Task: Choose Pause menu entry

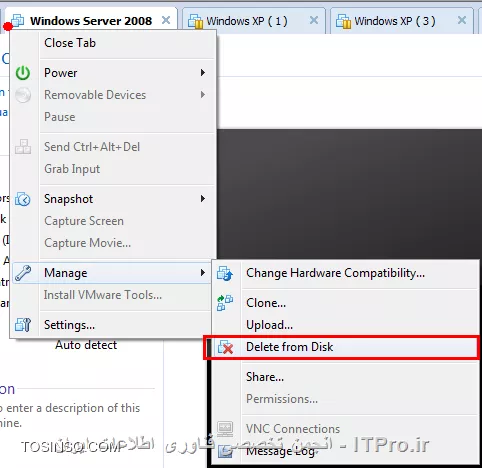Action: 112,117
